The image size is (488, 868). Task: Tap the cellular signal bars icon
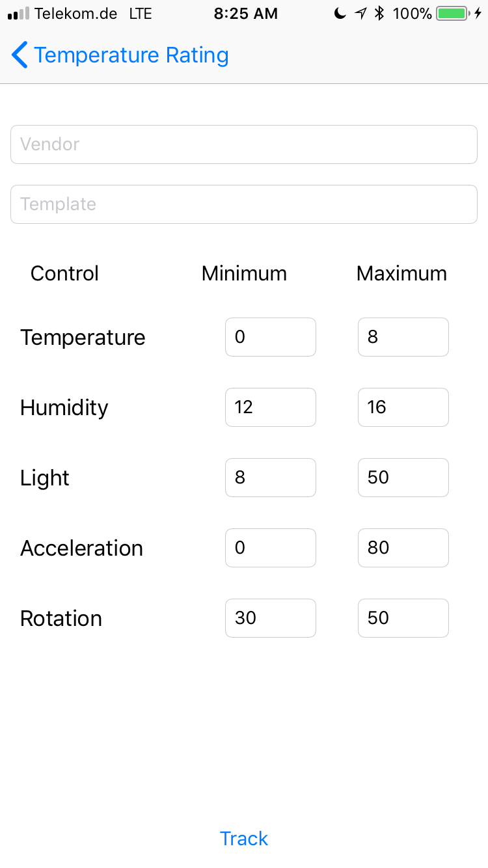tap(18, 14)
